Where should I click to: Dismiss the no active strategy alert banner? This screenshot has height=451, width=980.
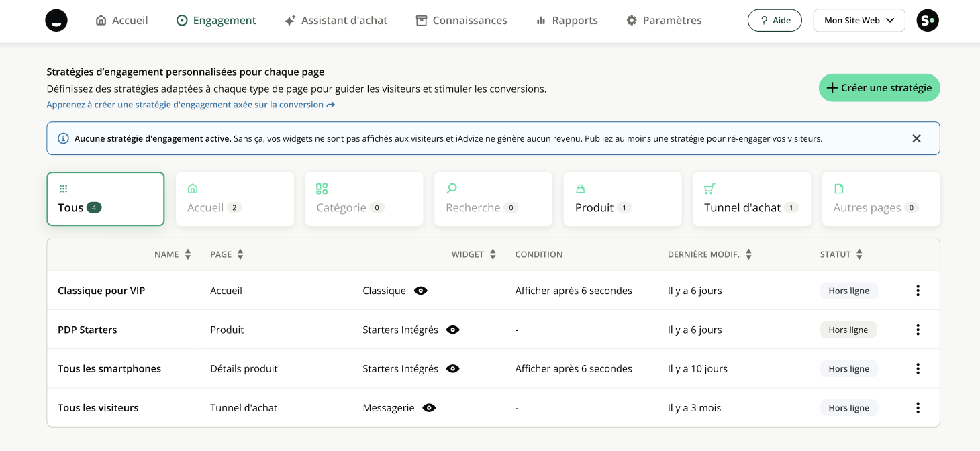[x=916, y=138]
